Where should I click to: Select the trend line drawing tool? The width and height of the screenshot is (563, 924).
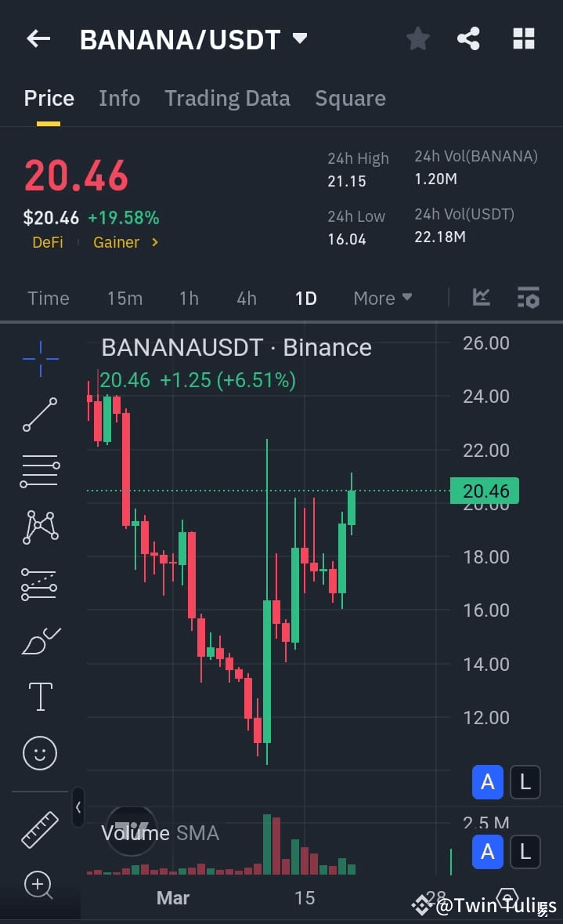click(x=40, y=414)
